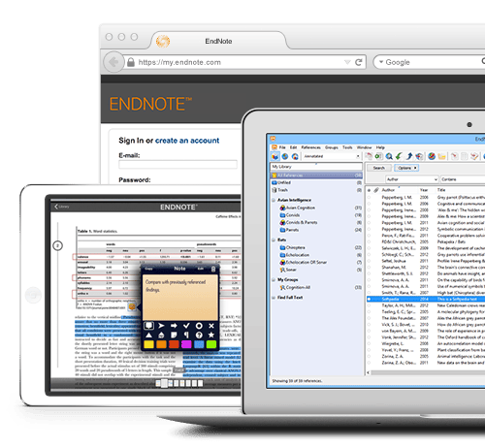Open the URL history dropdown arrow

[x=347, y=62]
